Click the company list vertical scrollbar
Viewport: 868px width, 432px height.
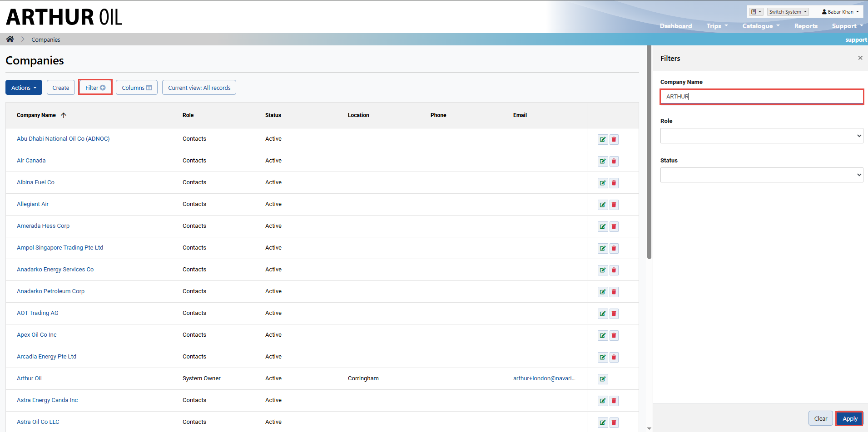point(650,153)
